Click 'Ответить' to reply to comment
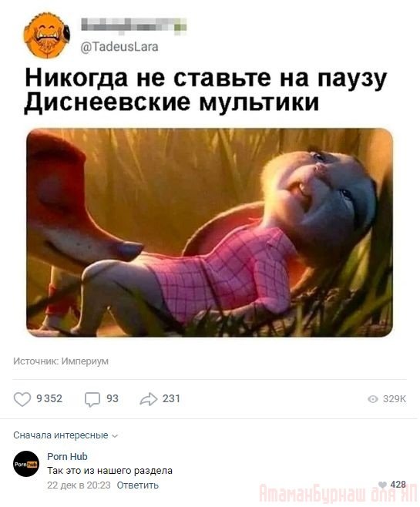This screenshot has height=507, width=420. (x=138, y=485)
